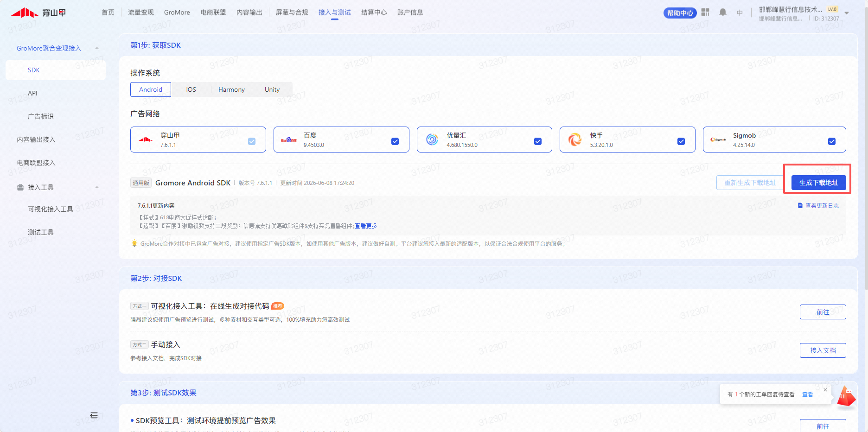Open the account dropdown arrow
Screen dimensions: 868x432
847,13
